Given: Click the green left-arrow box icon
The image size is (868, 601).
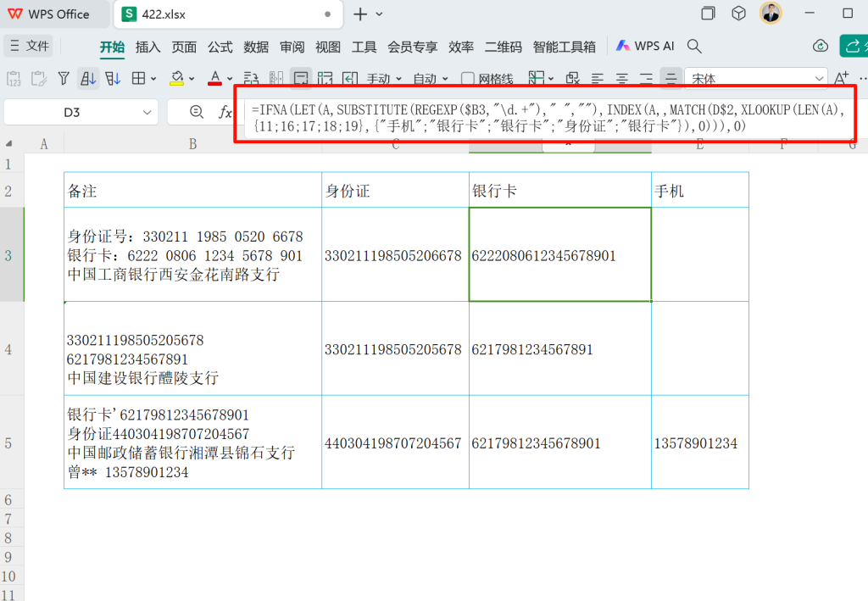Looking at the screenshot, I should (350, 79).
